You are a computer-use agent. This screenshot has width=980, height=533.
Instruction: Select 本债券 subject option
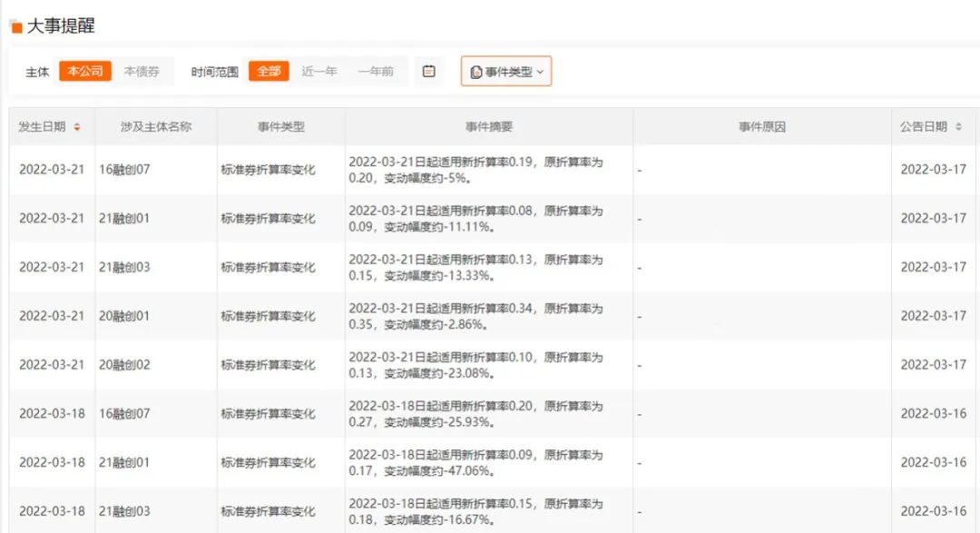click(x=142, y=71)
